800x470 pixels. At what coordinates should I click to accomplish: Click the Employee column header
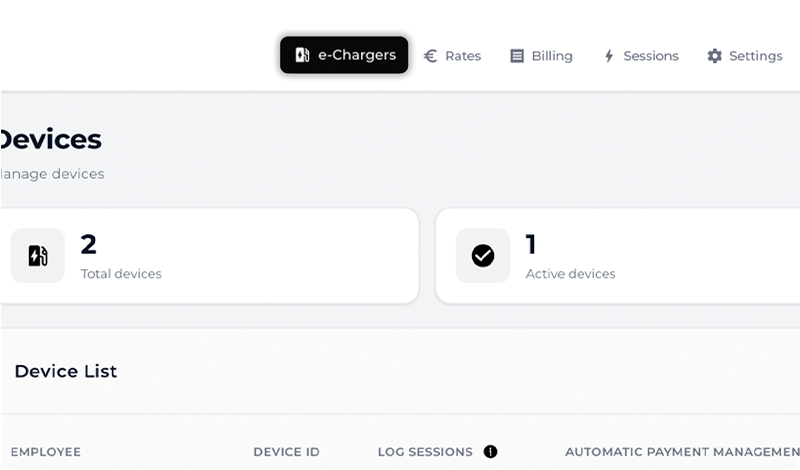[46, 452]
